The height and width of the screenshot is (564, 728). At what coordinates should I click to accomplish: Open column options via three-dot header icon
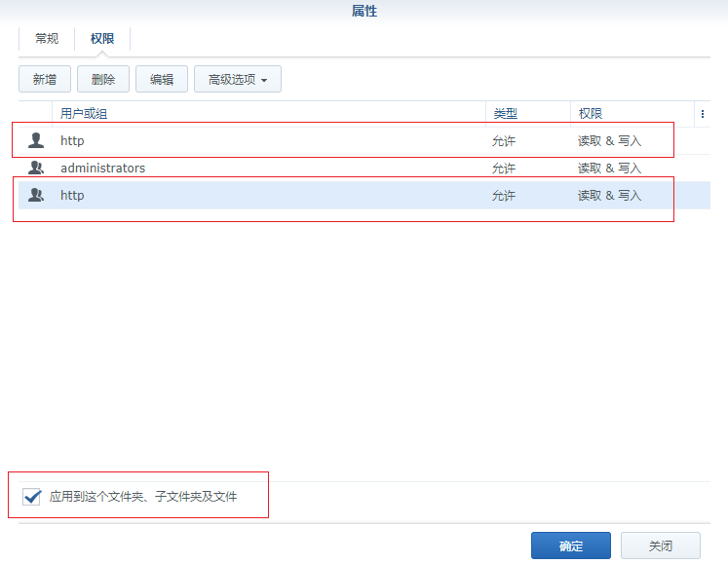pyautogui.click(x=703, y=114)
